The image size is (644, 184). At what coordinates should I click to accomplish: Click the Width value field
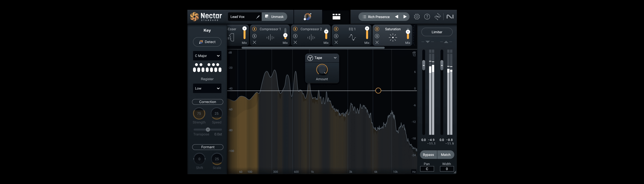[447, 169]
